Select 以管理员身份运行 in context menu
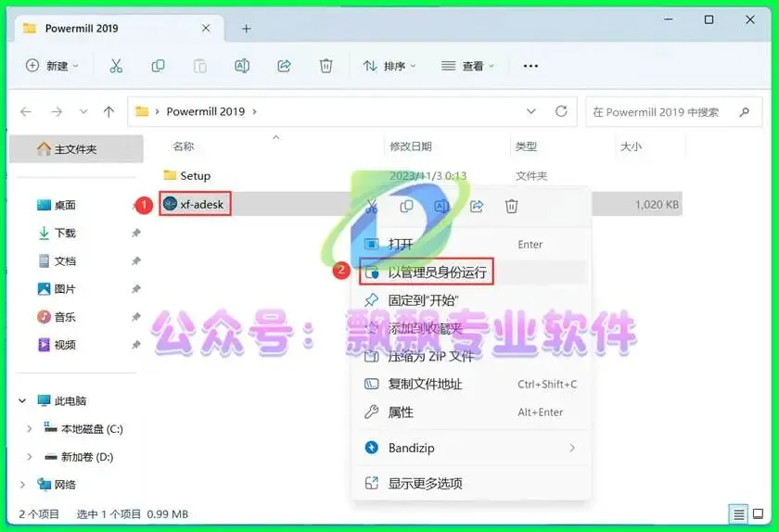Image resolution: width=779 pixels, height=532 pixels. [x=472, y=272]
